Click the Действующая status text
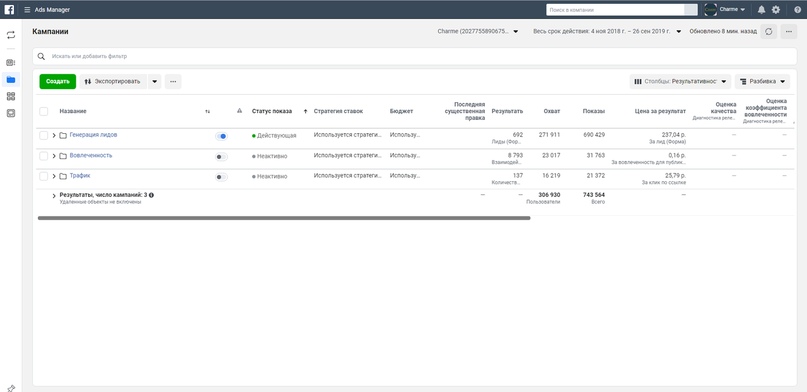 coord(276,136)
